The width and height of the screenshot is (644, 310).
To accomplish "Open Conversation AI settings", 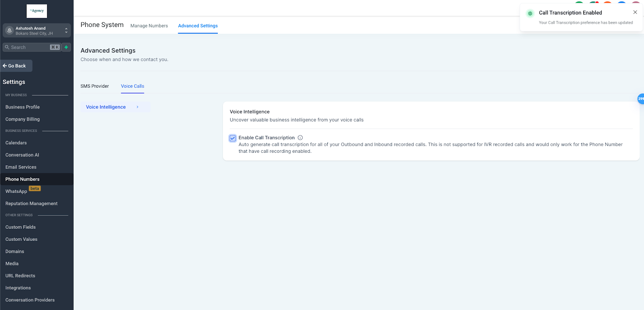I will pyautogui.click(x=22, y=155).
